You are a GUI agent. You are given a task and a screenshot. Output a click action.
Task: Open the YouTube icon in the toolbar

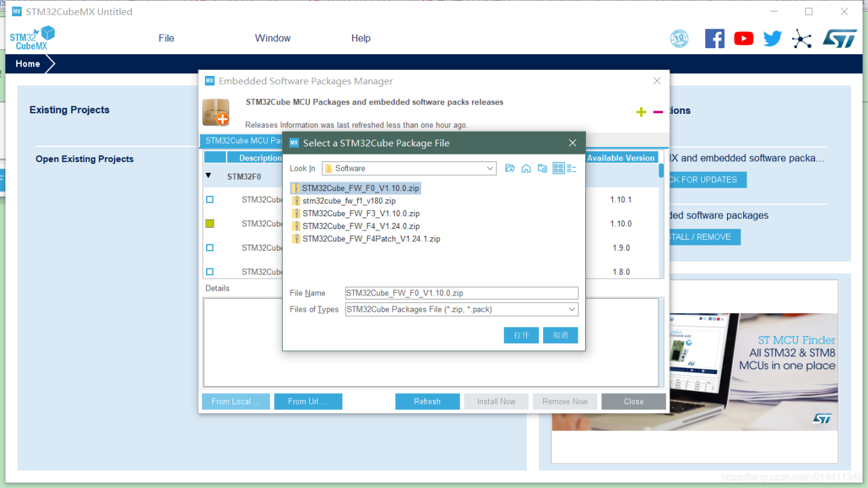pos(744,39)
